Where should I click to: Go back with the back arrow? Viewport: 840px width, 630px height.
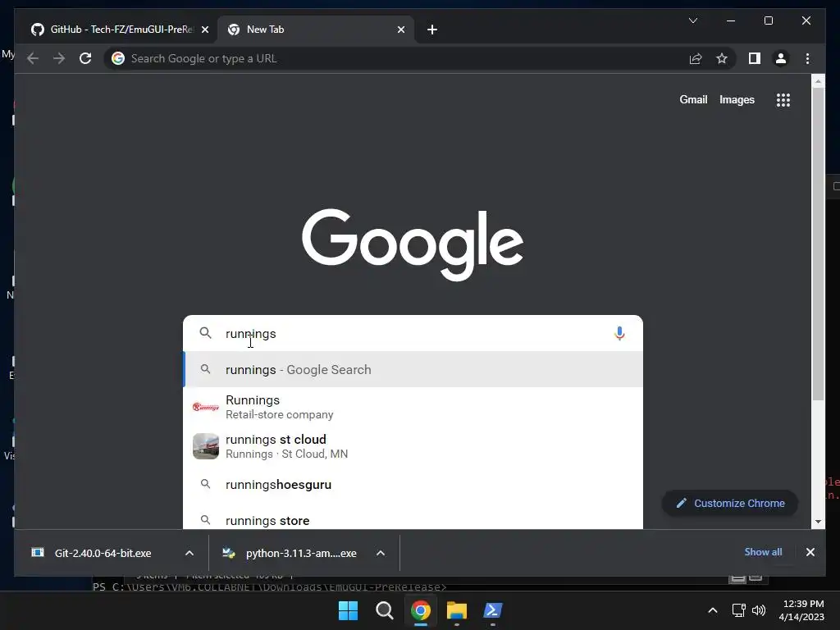(33, 58)
